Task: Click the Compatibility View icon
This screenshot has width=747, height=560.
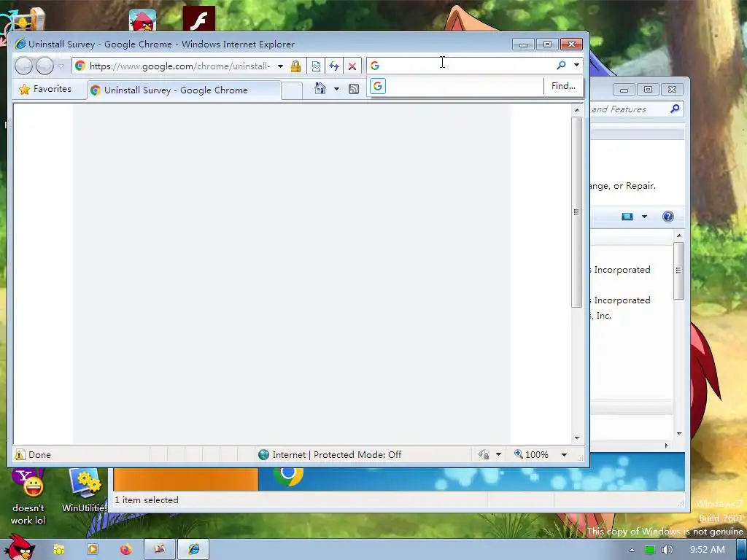Action: [316, 66]
